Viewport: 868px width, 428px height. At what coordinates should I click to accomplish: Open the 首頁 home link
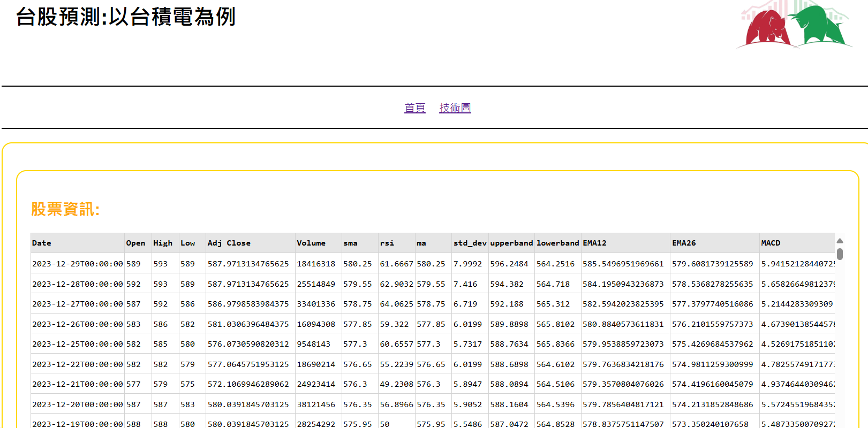tap(414, 108)
